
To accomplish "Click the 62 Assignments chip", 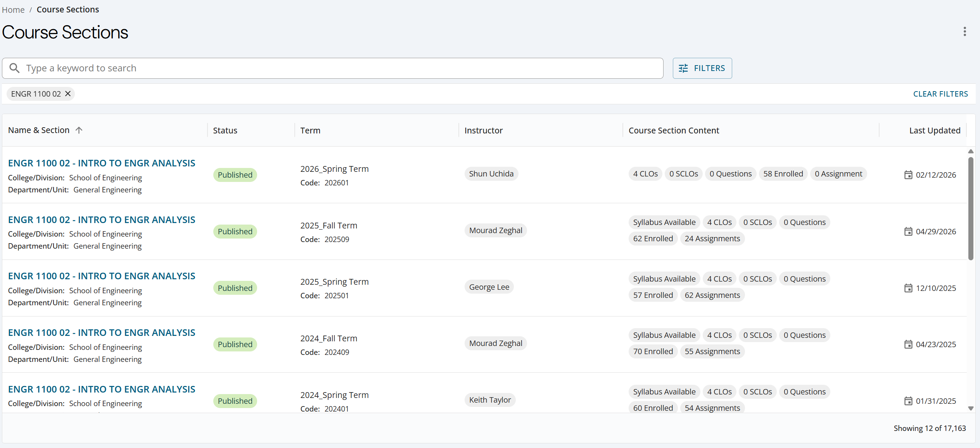I will click(712, 295).
